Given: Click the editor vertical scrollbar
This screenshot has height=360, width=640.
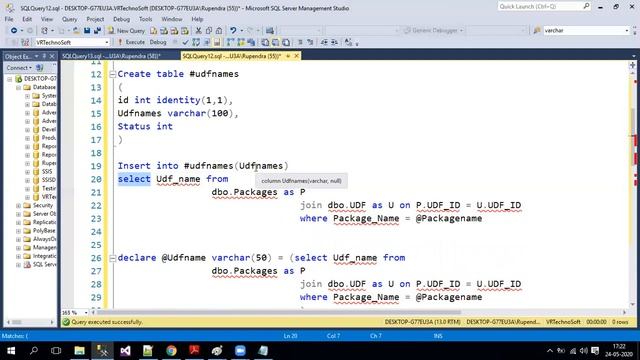Looking at the screenshot, I should pos(632,187).
